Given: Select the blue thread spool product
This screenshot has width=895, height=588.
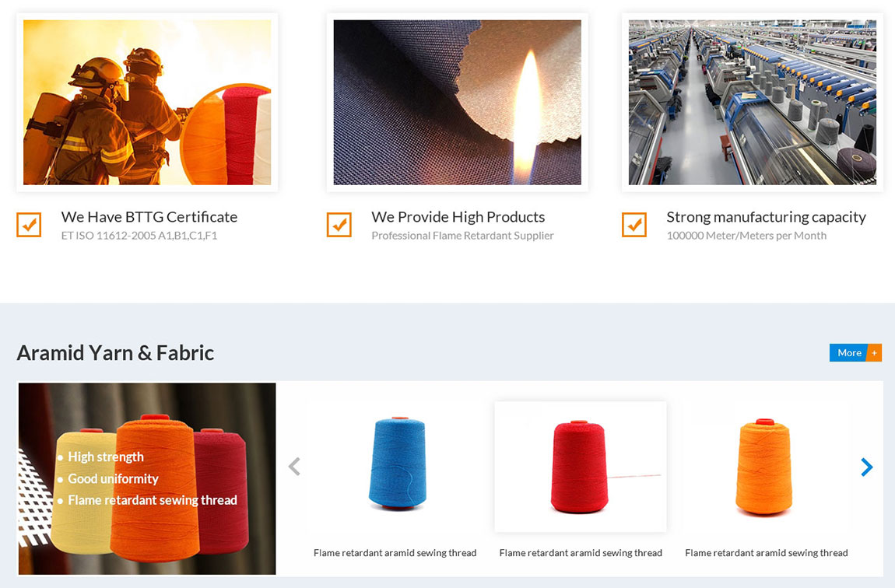Looking at the screenshot, I should [x=395, y=465].
